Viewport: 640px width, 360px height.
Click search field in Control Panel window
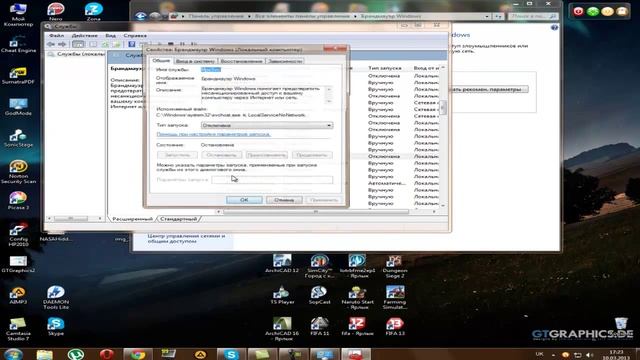[533, 16]
